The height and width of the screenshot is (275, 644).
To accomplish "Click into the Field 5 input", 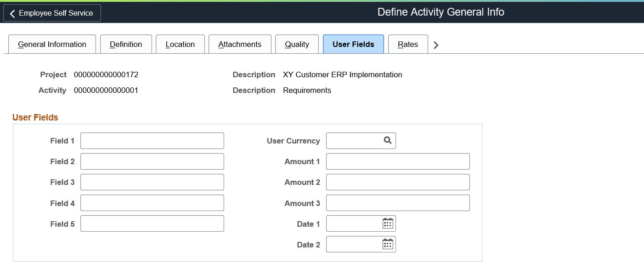I will coord(152,223).
